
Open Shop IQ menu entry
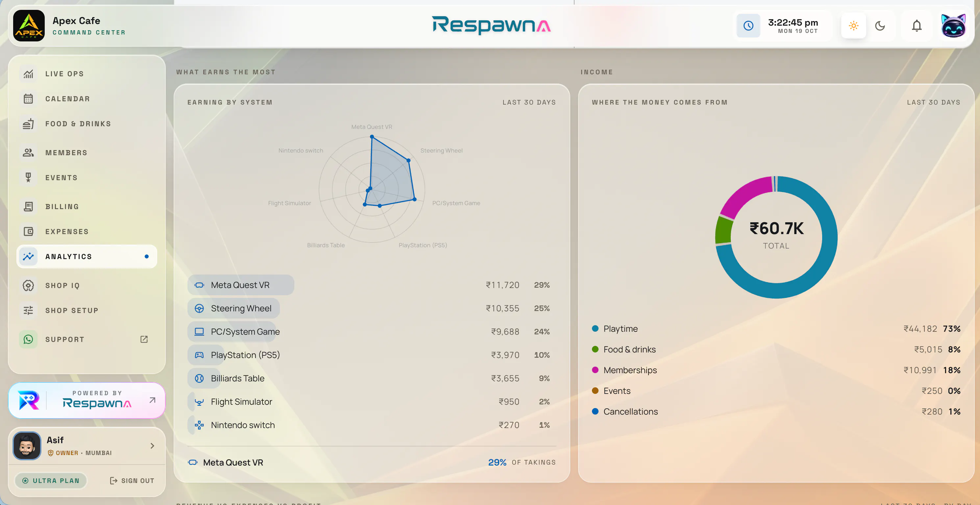[x=87, y=286]
